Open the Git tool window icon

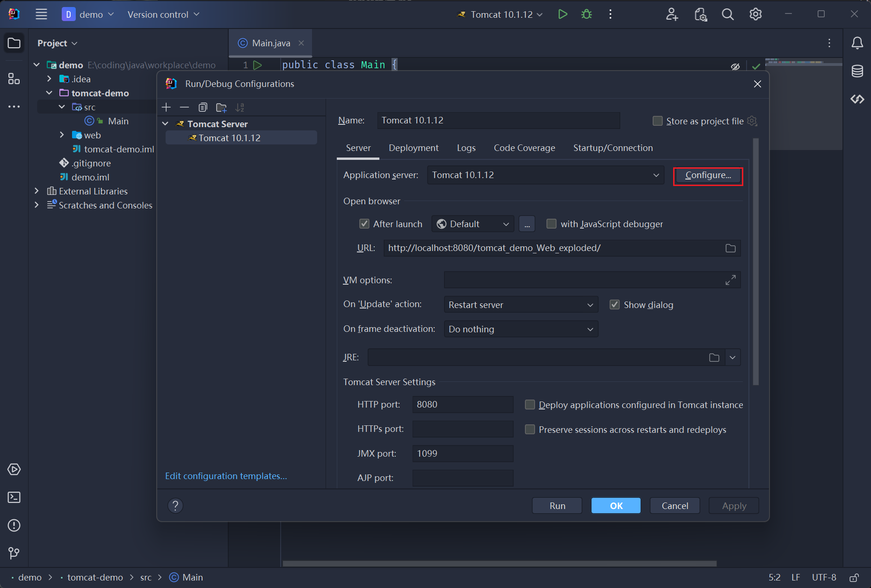(14, 553)
